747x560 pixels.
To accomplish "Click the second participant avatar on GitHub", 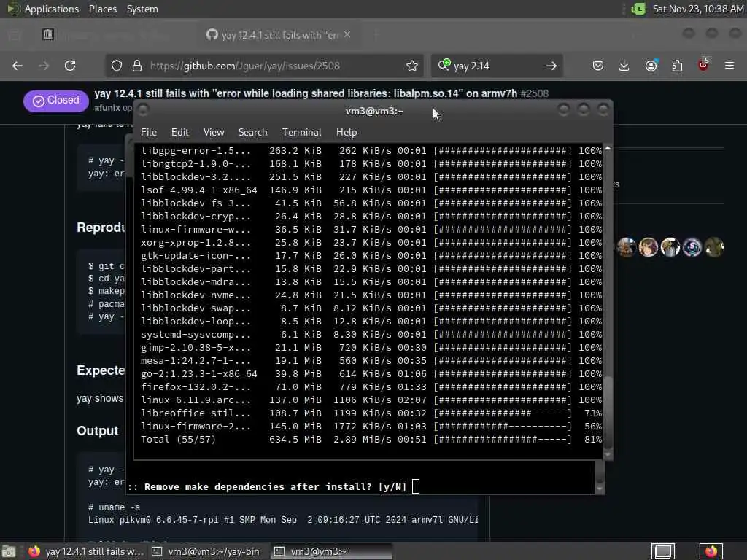I will (x=649, y=247).
